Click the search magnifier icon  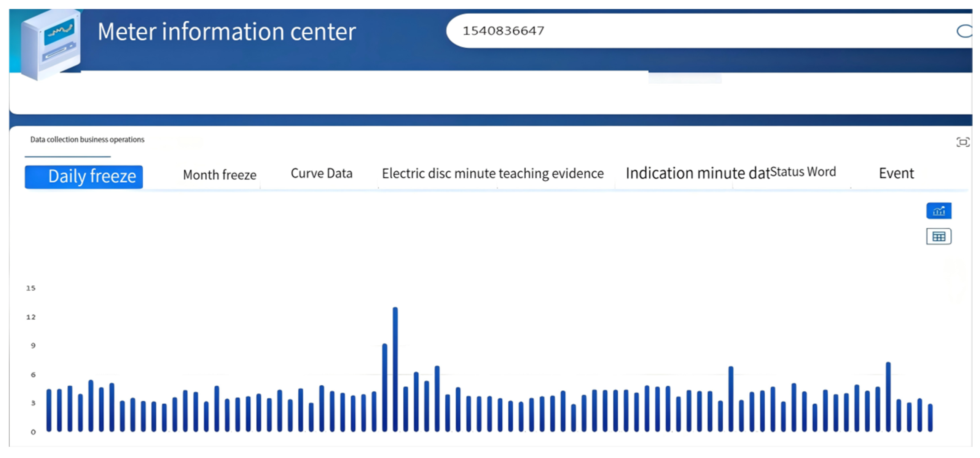pyautogui.click(x=964, y=31)
